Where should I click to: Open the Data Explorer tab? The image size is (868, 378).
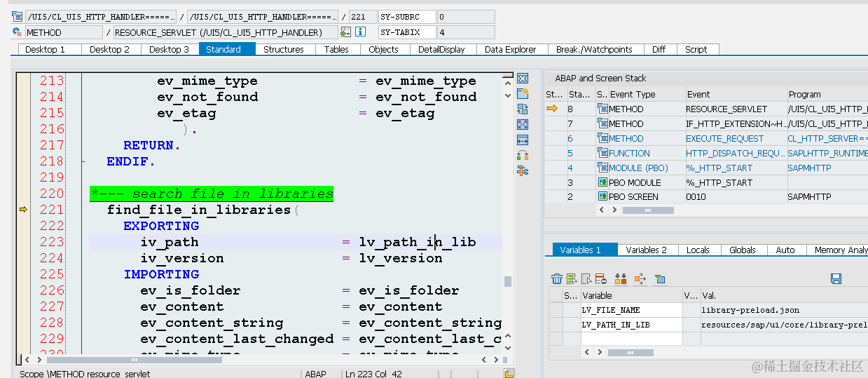pos(511,49)
